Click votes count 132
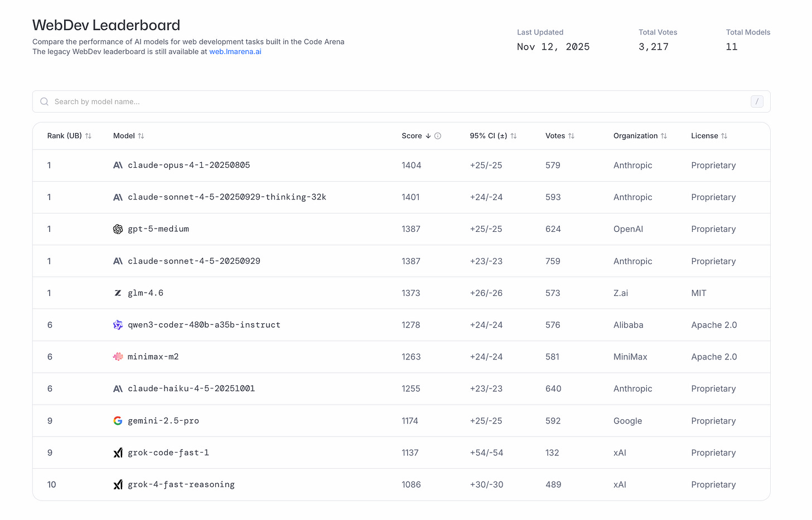 552,453
